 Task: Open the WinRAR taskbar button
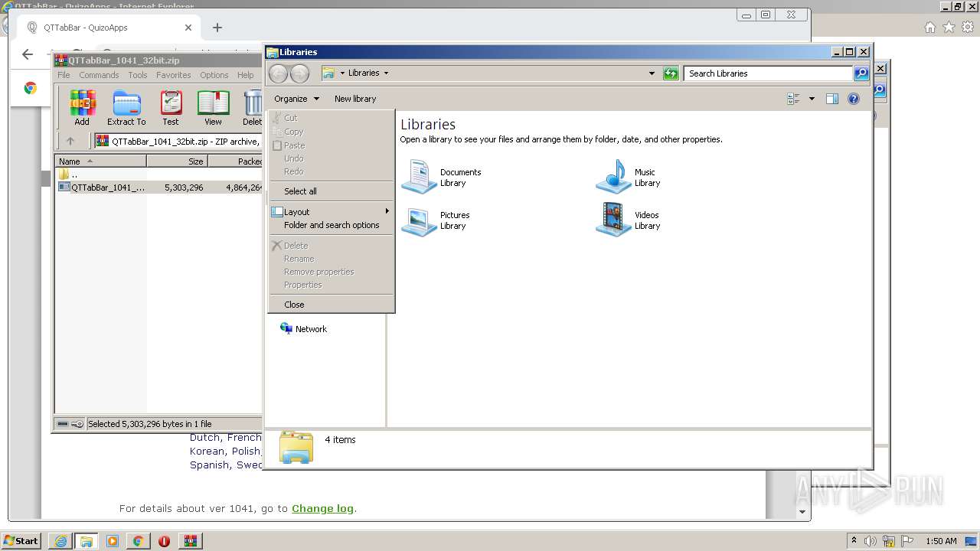[190, 541]
